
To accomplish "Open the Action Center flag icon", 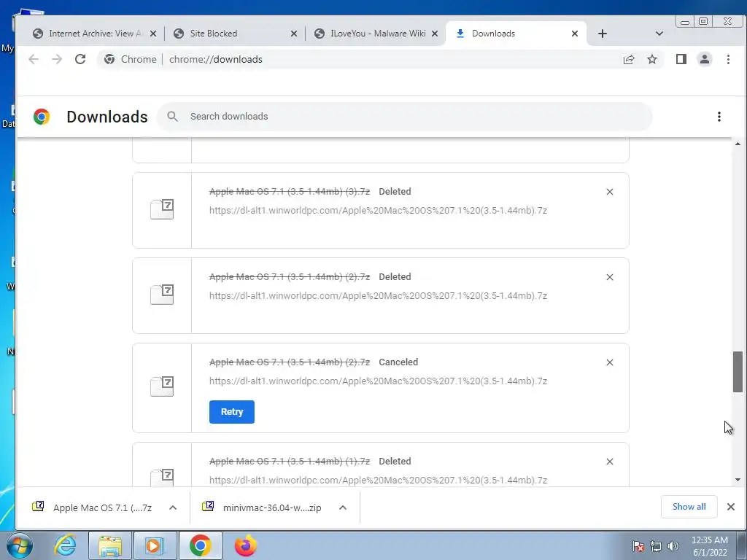I will click(x=638, y=546).
